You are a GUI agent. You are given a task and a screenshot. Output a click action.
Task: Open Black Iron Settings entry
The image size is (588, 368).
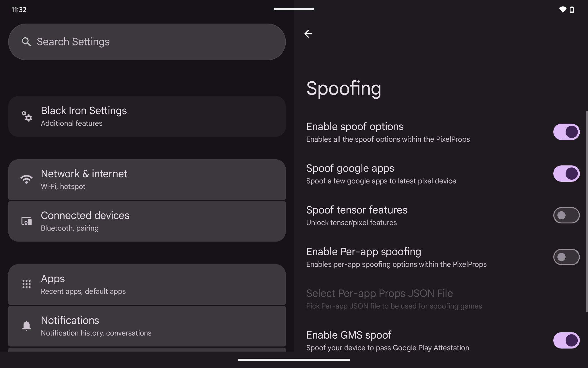(147, 116)
